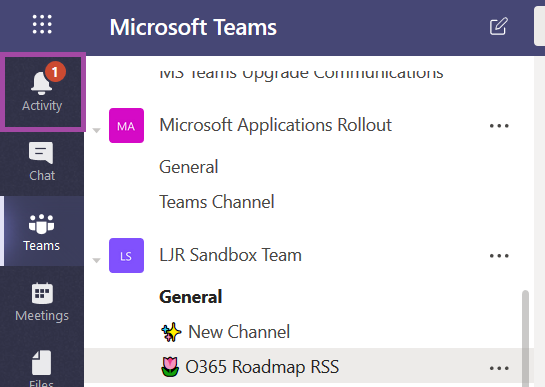Open the app launcher grid icon

coord(42,24)
